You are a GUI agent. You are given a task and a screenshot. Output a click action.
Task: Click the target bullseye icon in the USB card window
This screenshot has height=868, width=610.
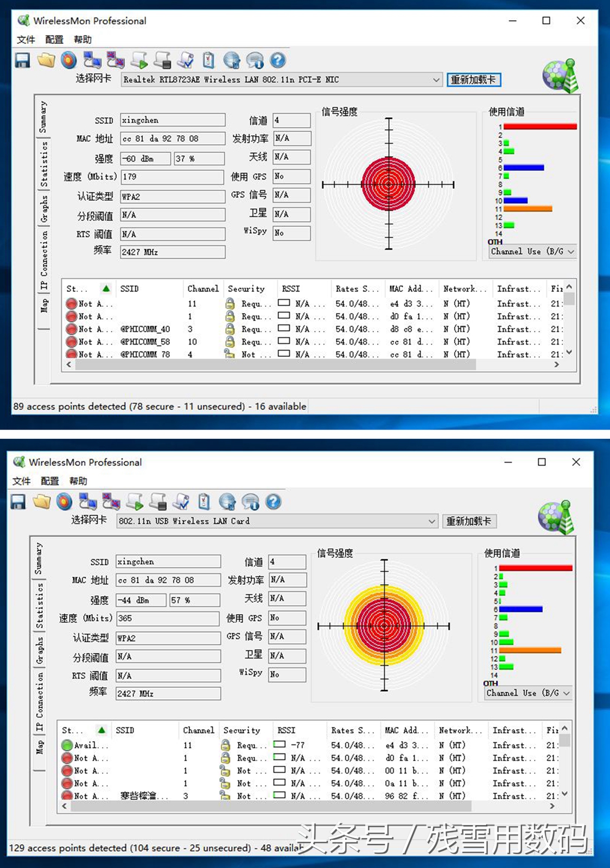pyautogui.click(x=65, y=502)
